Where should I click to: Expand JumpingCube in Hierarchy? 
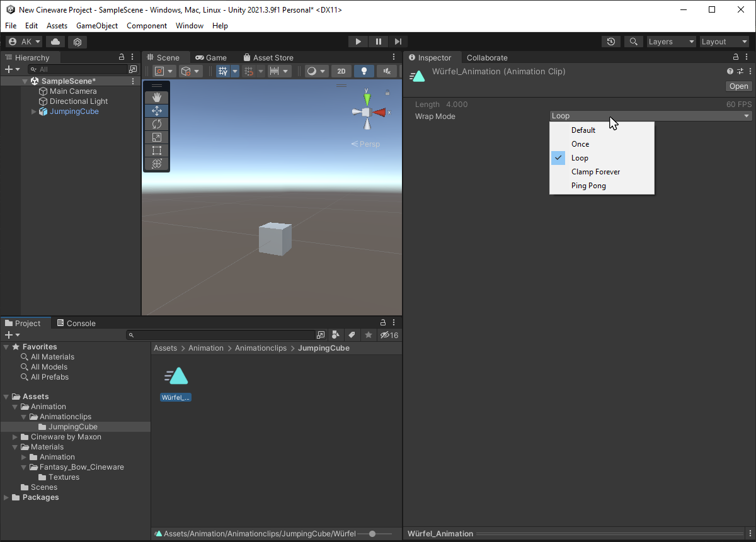coord(34,111)
